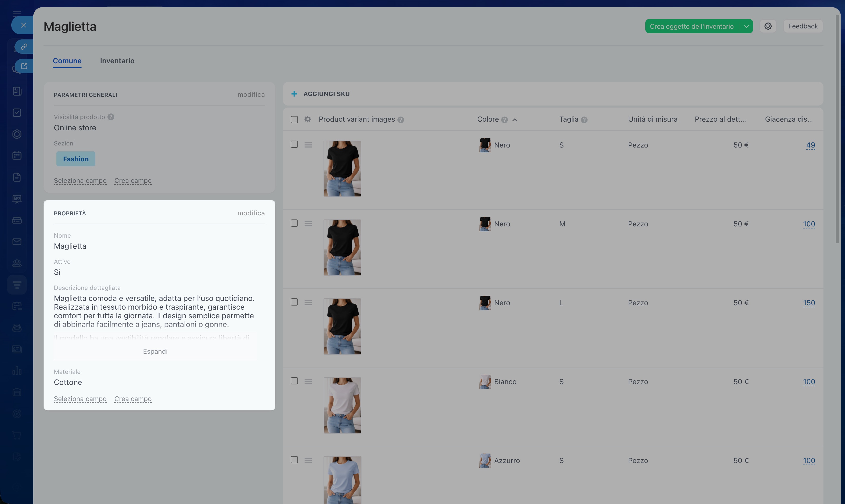The image size is (845, 504).
Task: Click the Azzurro color swatch thumbnail
Action: click(485, 460)
